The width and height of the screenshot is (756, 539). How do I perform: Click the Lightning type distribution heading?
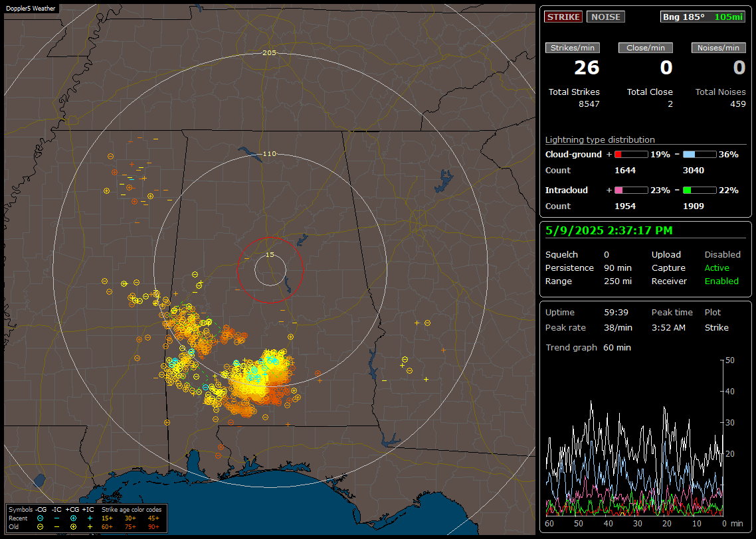click(600, 140)
